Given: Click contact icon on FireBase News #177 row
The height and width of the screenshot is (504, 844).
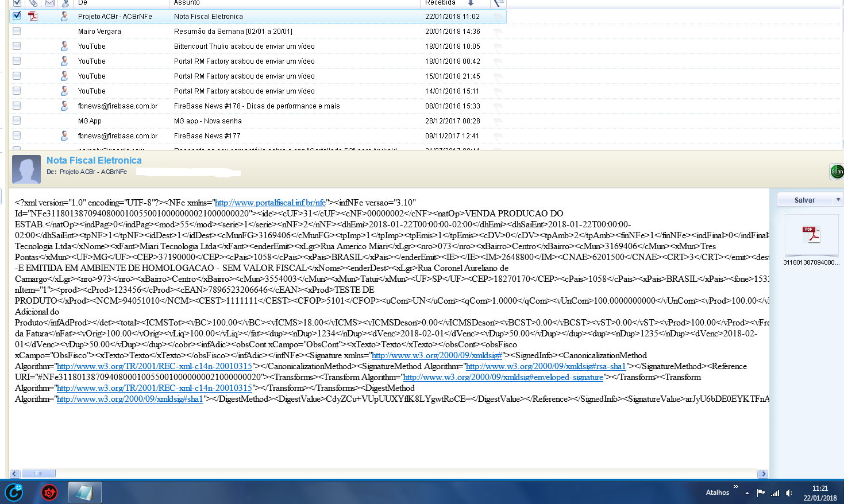Looking at the screenshot, I should pyautogui.click(x=64, y=135).
